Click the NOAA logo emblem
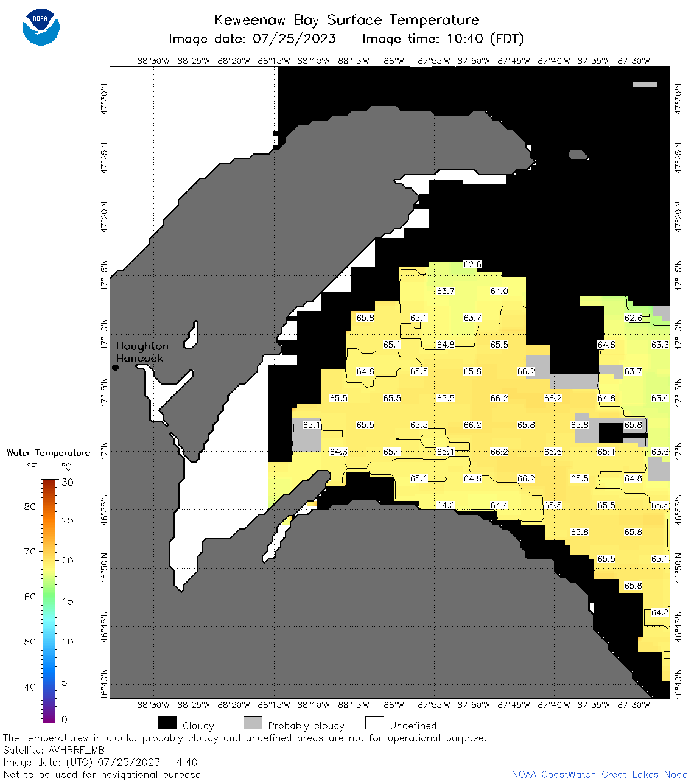Image resolution: width=694 pixels, height=784 pixels. 41,27
